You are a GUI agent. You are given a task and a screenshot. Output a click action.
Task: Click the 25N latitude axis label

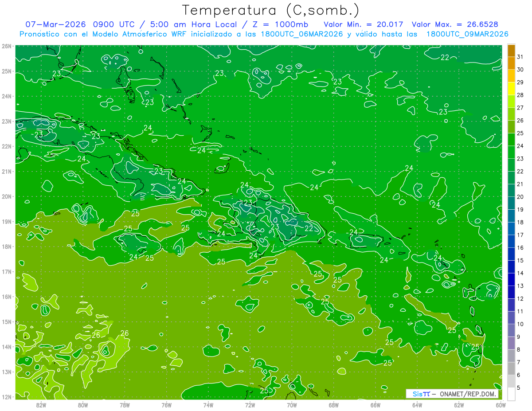(6, 71)
